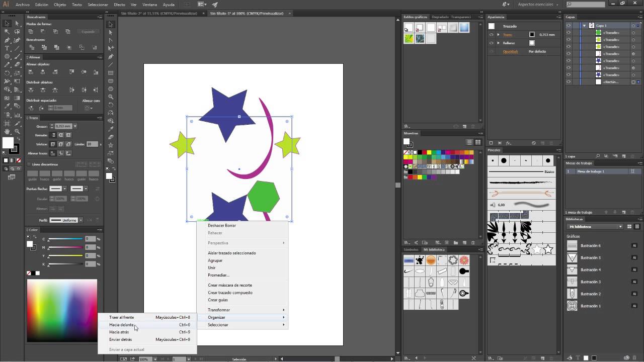
Task: Select the Lasso tool in left toolbar
Action: [17, 32]
